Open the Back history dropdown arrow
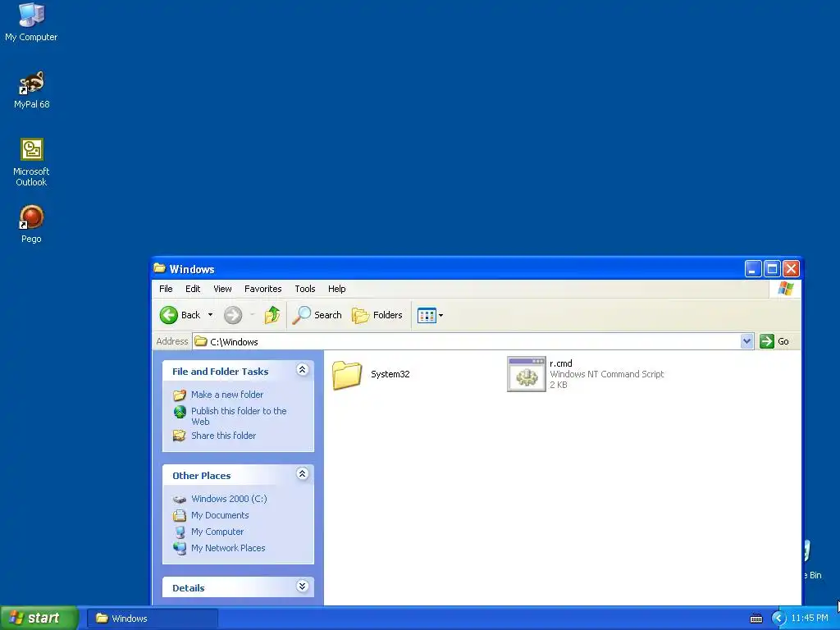 coord(210,315)
